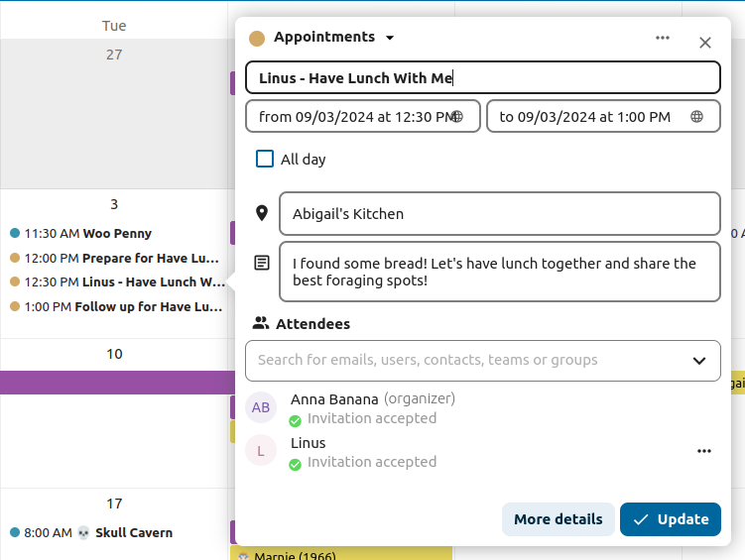Click Anna Banana's AB avatar
Screen dimensions: 745x560
coord(261,407)
